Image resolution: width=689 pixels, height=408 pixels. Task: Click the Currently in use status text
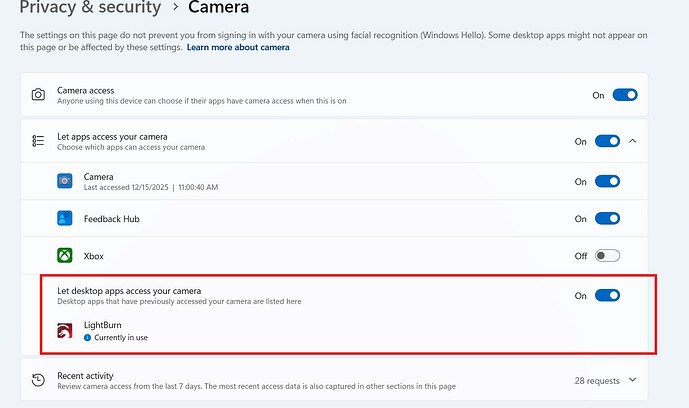[x=121, y=338]
